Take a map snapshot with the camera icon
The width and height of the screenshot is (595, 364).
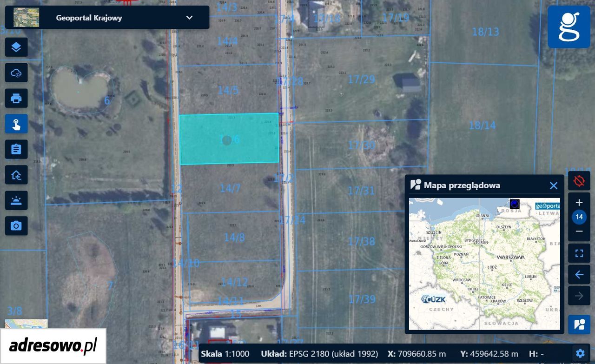16,226
